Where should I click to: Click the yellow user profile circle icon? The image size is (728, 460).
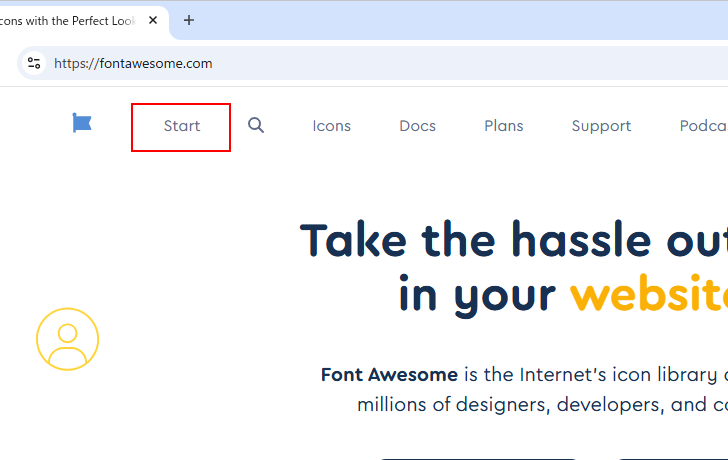tap(68, 339)
